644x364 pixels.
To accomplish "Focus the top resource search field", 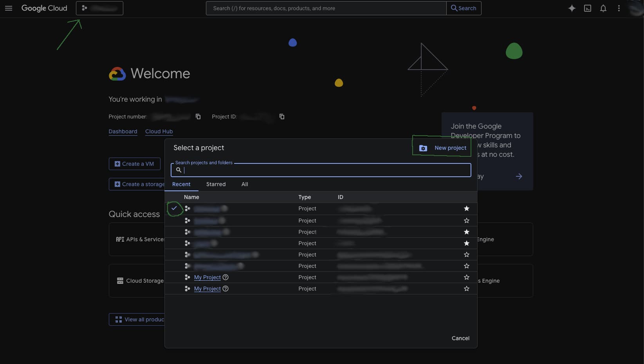I will click(x=326, y=8).
